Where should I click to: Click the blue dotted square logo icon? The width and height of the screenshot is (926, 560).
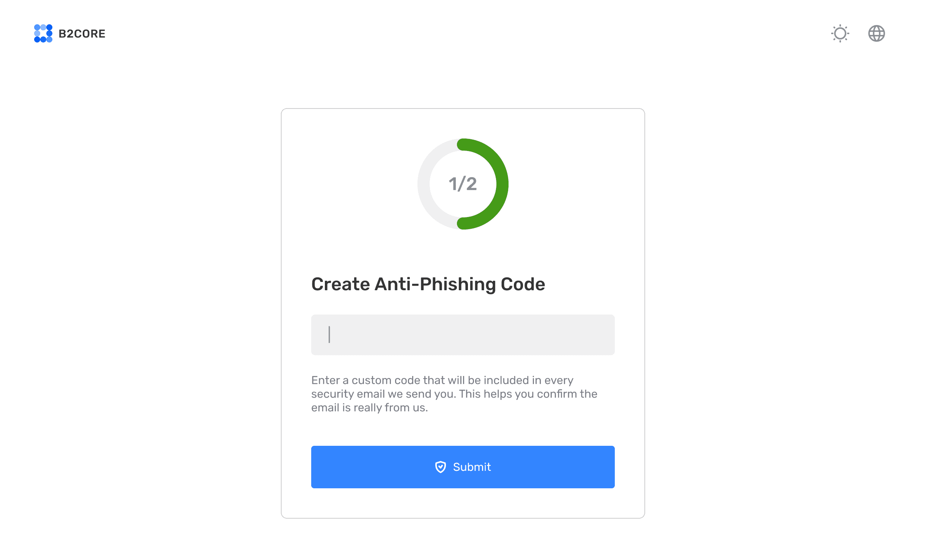tap(43, 33)
